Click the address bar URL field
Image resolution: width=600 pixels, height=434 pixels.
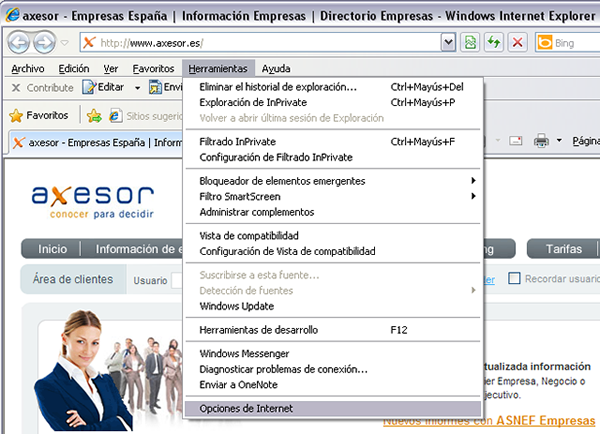[x=260, y=42]
